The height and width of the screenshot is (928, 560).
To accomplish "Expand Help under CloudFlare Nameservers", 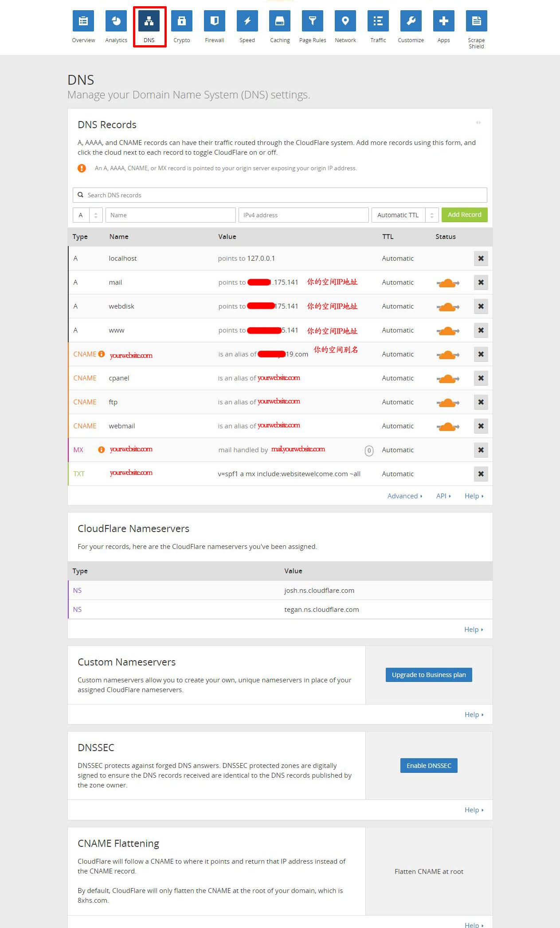I will click(474, 630).
